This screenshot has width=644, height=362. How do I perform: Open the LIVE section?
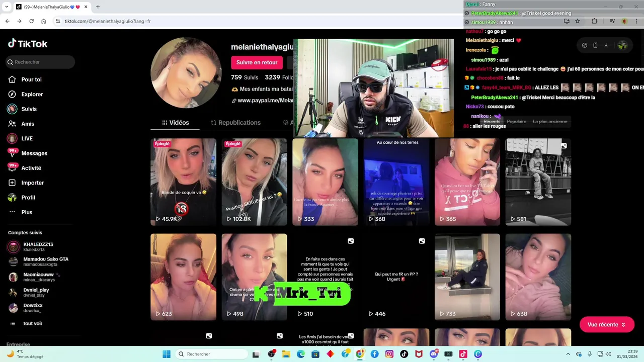[x=27, y=138]
